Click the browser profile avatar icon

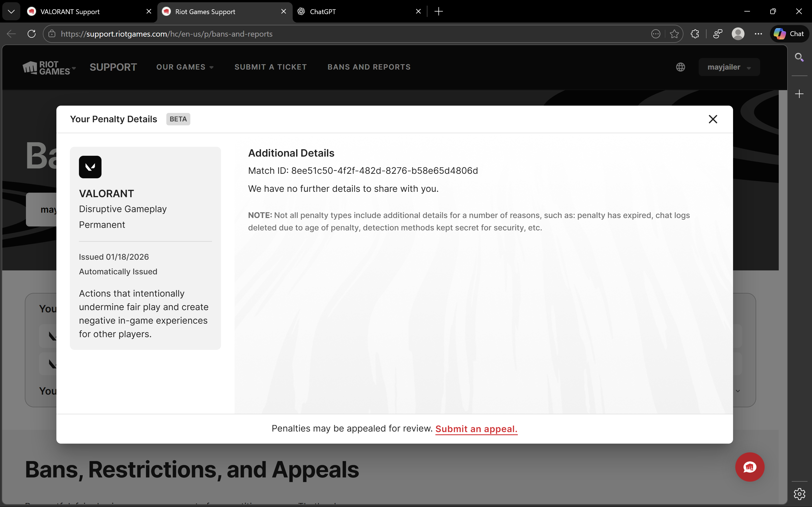(x=738, y=34)
